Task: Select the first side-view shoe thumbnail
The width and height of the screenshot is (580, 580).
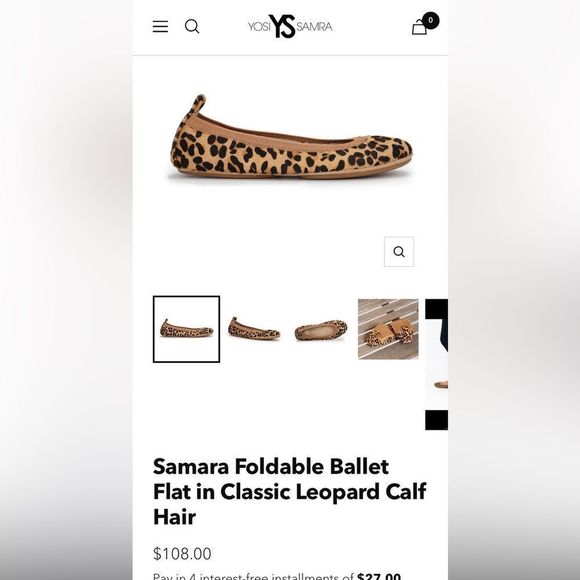Action: (x=186, y=329)
